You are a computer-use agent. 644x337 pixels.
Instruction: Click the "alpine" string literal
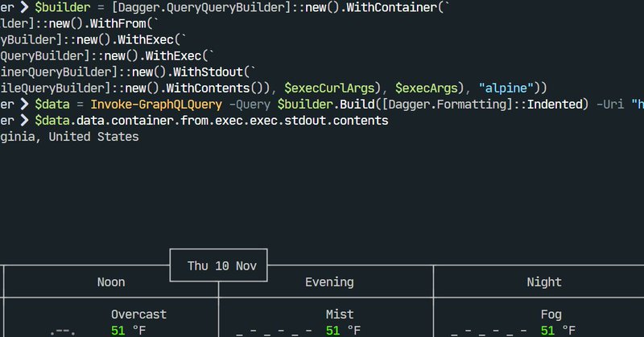(506, 88)
